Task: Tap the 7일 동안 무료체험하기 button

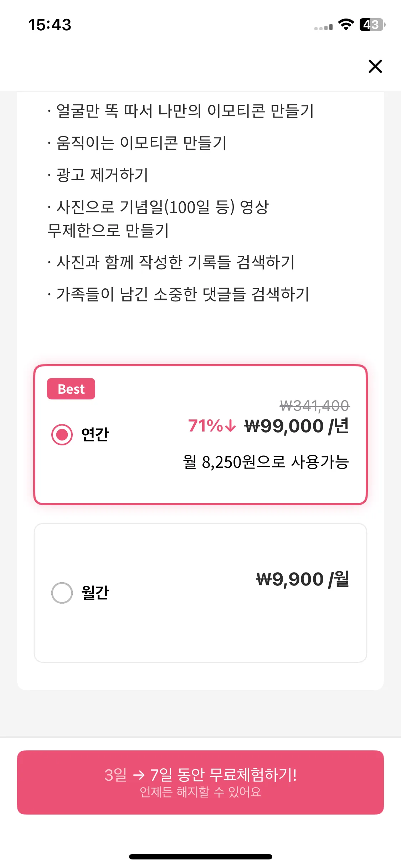Action: pos(200,782)
